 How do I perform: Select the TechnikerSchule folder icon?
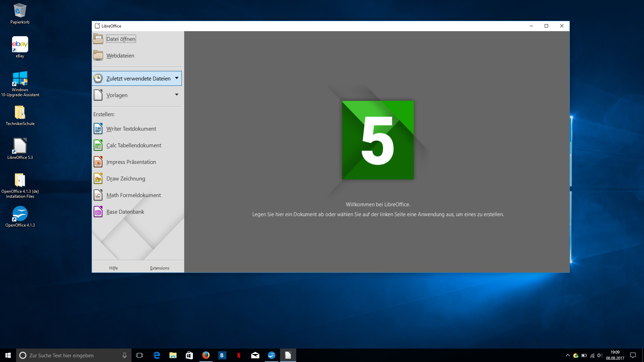[x=20, y=115]
